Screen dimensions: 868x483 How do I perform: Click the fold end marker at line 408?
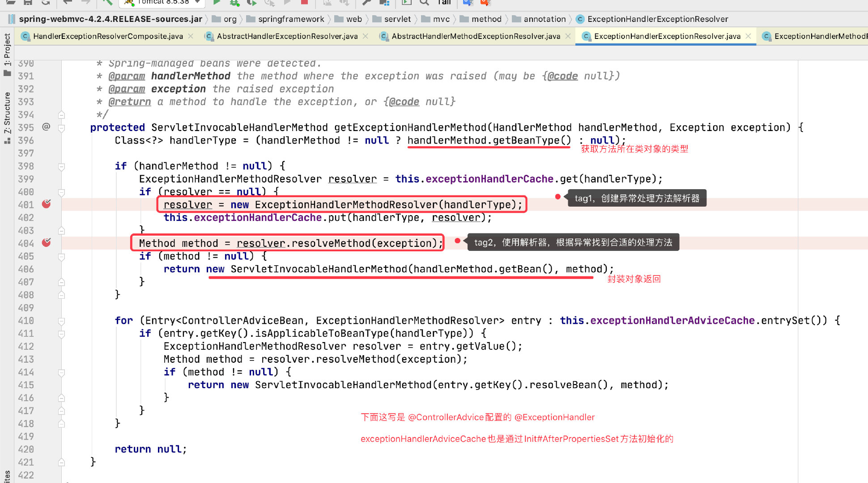coord(62,295)
